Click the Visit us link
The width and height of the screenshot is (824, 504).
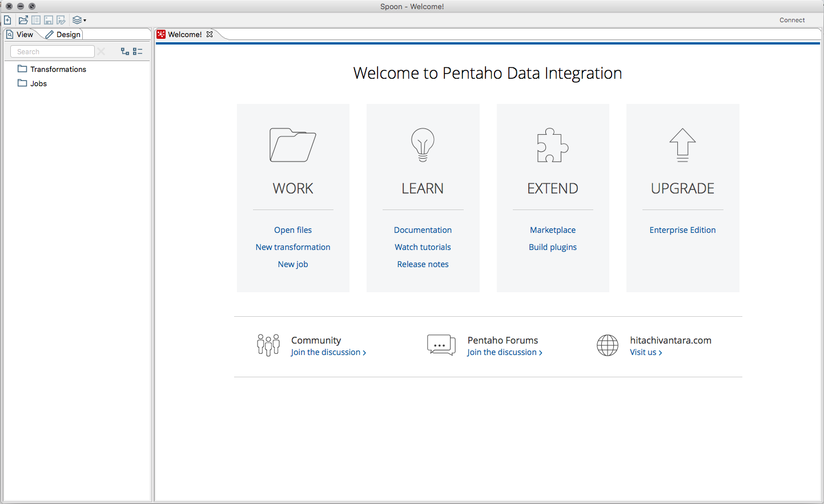pyautogui.click(x=646, y=352)
